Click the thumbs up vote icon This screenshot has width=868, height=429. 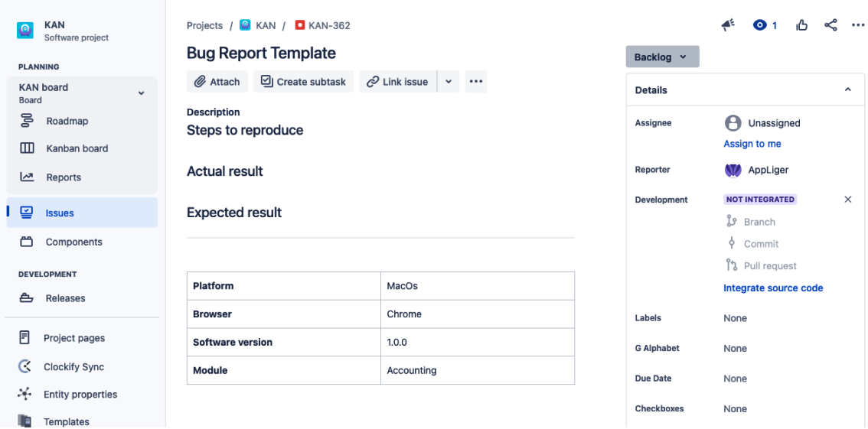pyautogui.click(x=802, y=25)
